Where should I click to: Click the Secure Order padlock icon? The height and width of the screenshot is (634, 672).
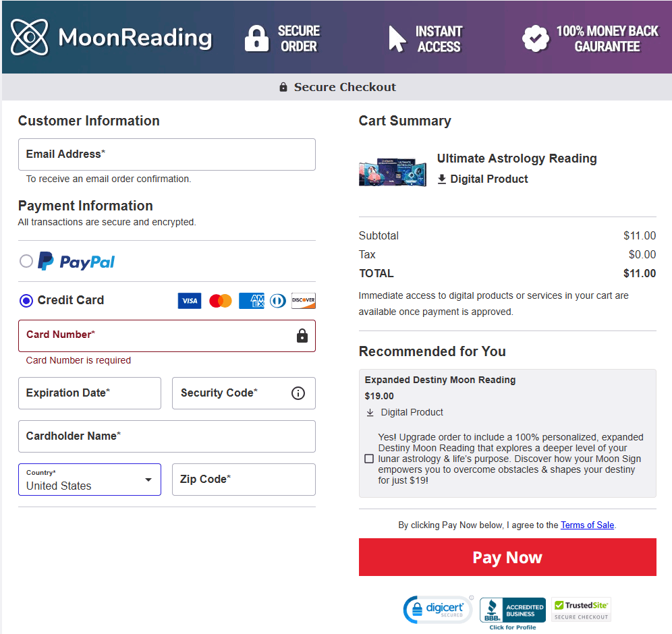[x=256, y=38]
